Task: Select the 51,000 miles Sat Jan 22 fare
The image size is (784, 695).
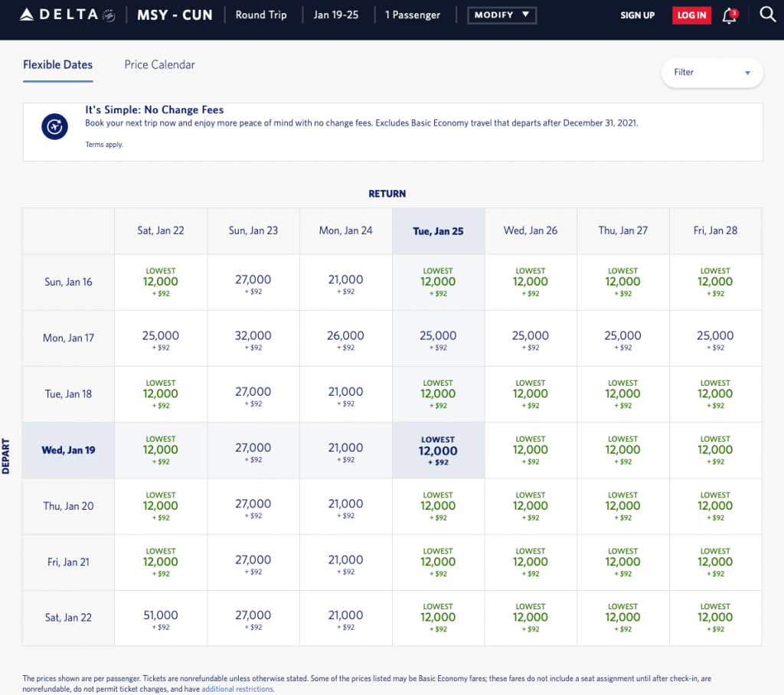Action: pos(160,618)
